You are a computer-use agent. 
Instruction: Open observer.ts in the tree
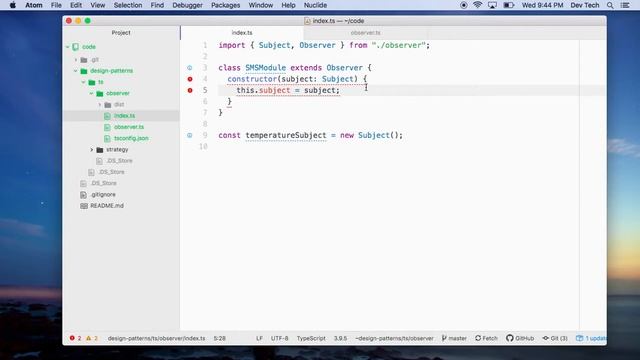click(129, 127)
